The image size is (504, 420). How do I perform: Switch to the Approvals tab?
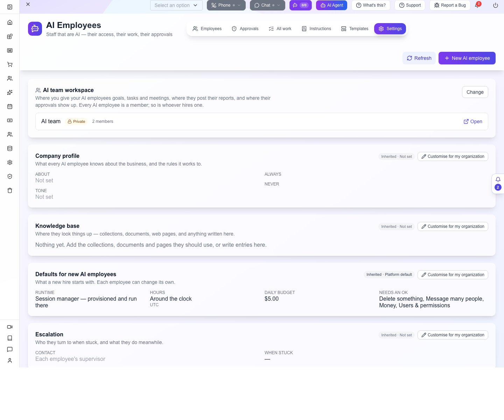(x=245, y=29)
